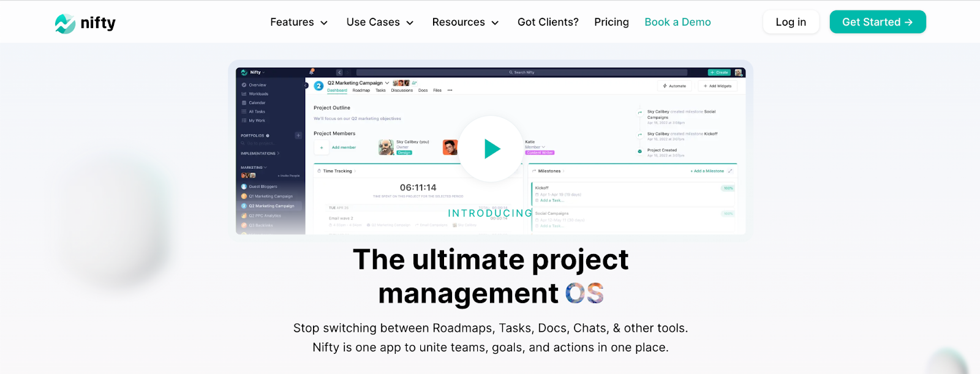980x374 pixels.
Task: Go to the Pricing page
Action: pyautogui.click(x=611, y=22)
